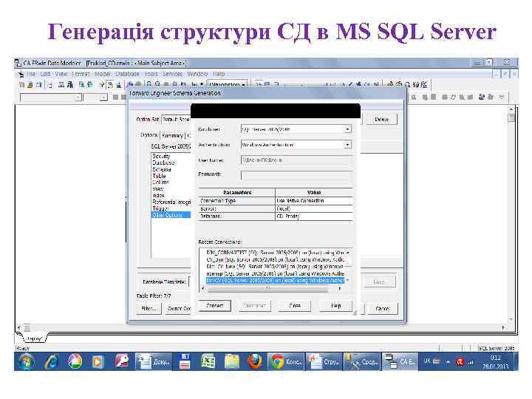Switch to the Chrome 'Конс..' taskbar window
The width and height of the screenshot is (532, 399).
click(286, 361)
